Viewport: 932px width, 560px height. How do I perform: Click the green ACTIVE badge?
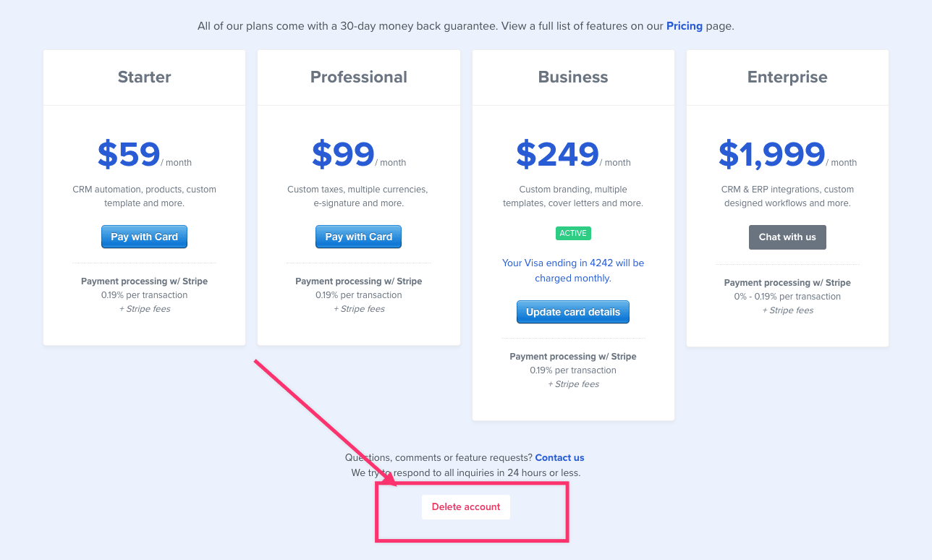point(573,233)
